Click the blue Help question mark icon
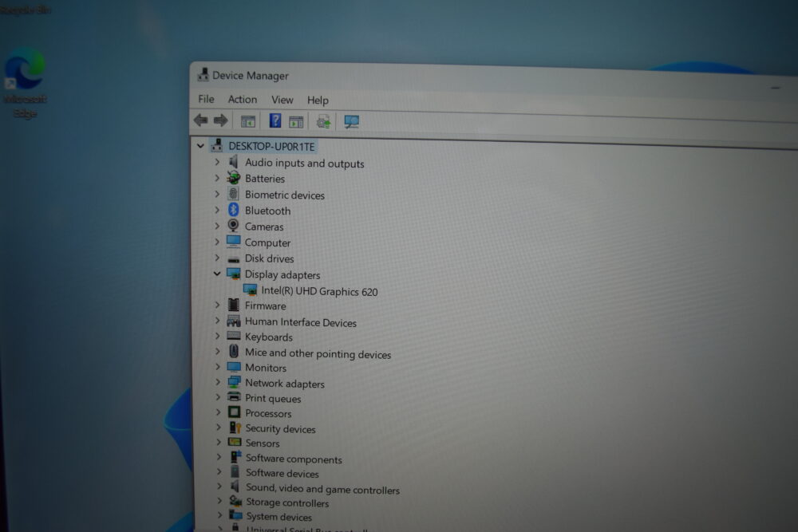798x532 pixels. click(275, 121)
